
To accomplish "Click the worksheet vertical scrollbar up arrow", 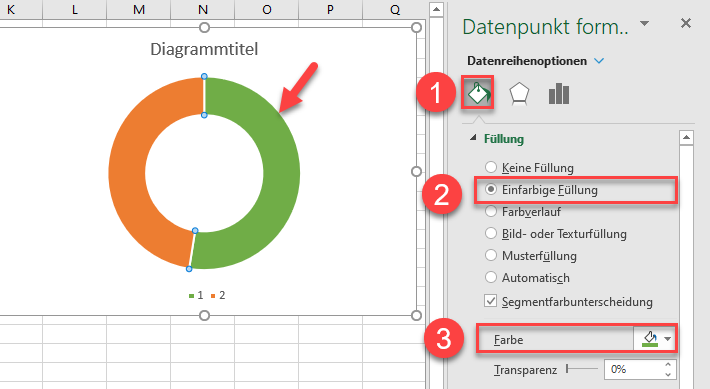I will (x=436, y=9).
